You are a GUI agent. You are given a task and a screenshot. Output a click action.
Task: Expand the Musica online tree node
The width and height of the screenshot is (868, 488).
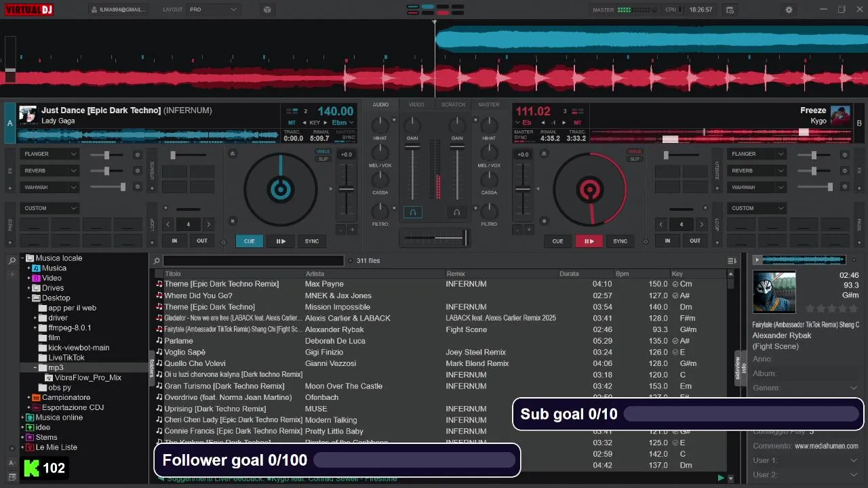22,418
